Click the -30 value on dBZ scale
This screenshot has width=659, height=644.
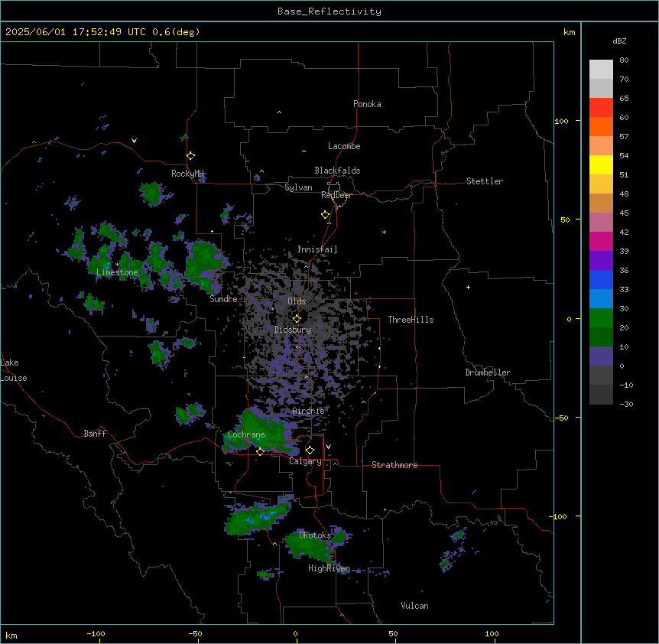click(x=626, y=404)
